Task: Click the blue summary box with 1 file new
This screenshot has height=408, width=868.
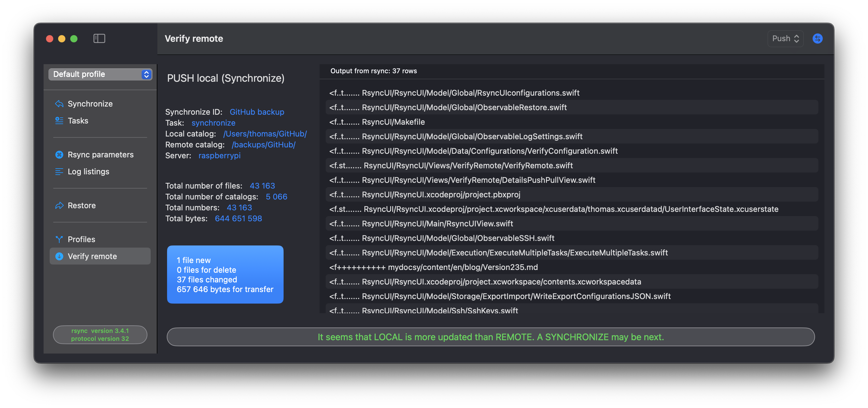Action: (x=225, y=275)
